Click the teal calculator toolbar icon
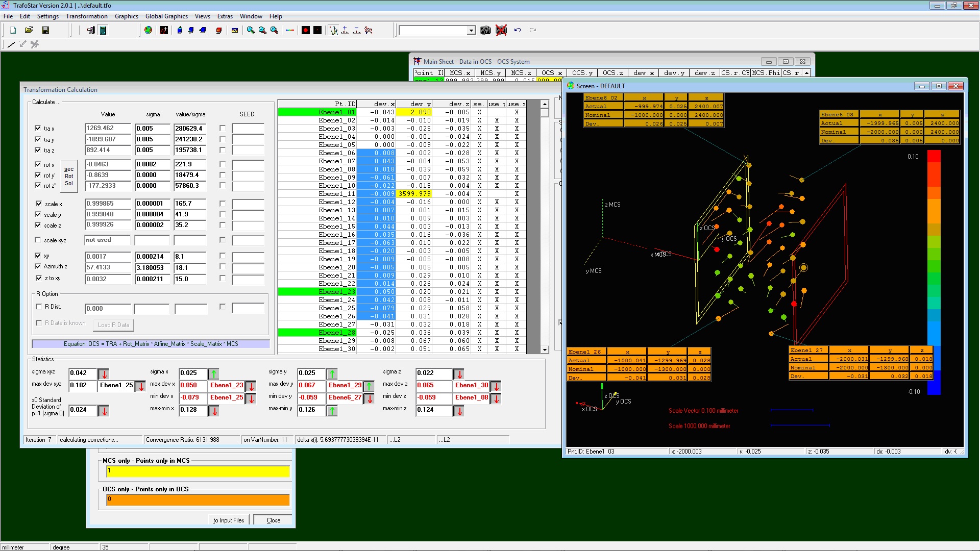The image size is (980, 551). tap(103, 30)
